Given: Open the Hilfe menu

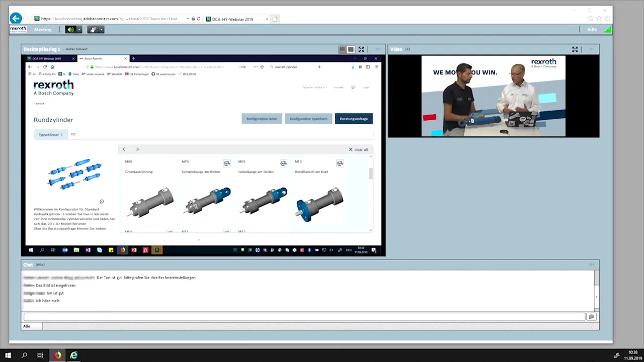Looking at the screenshot, I should pos(592,30).
